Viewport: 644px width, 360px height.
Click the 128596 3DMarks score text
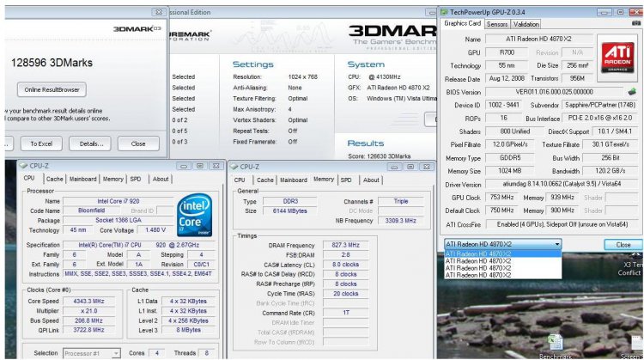coord(52,63)
